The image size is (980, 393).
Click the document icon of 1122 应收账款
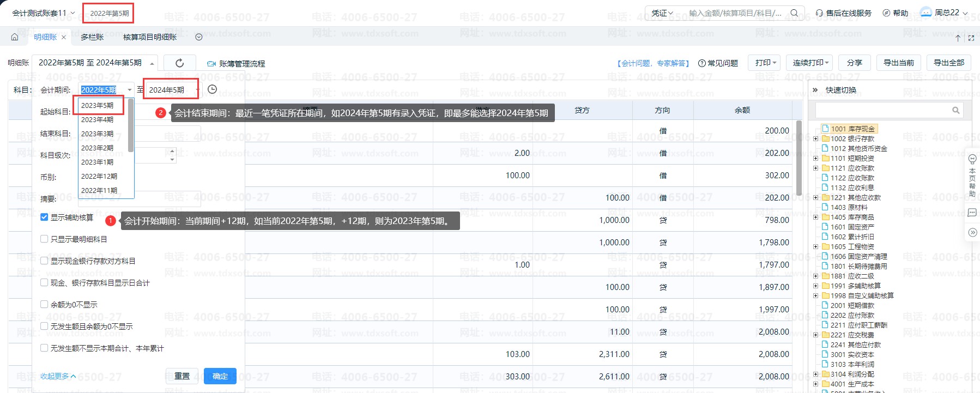[825, 178]
